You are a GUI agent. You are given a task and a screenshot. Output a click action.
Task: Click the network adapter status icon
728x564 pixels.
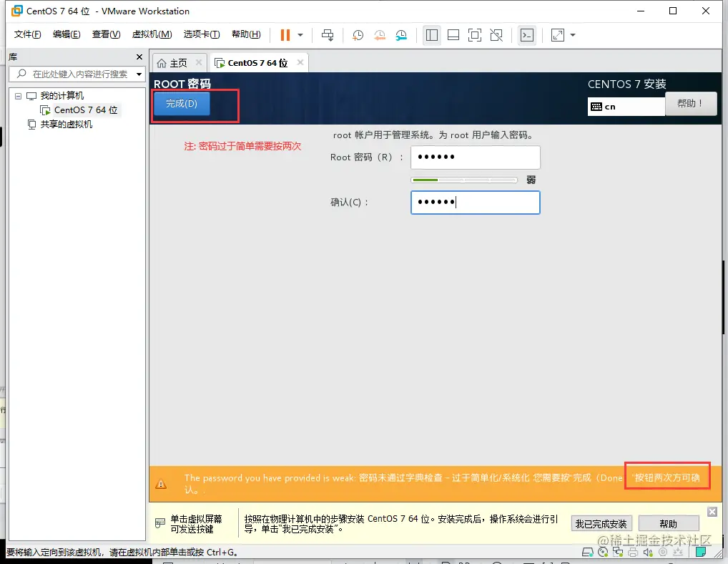tap(617, 552)
